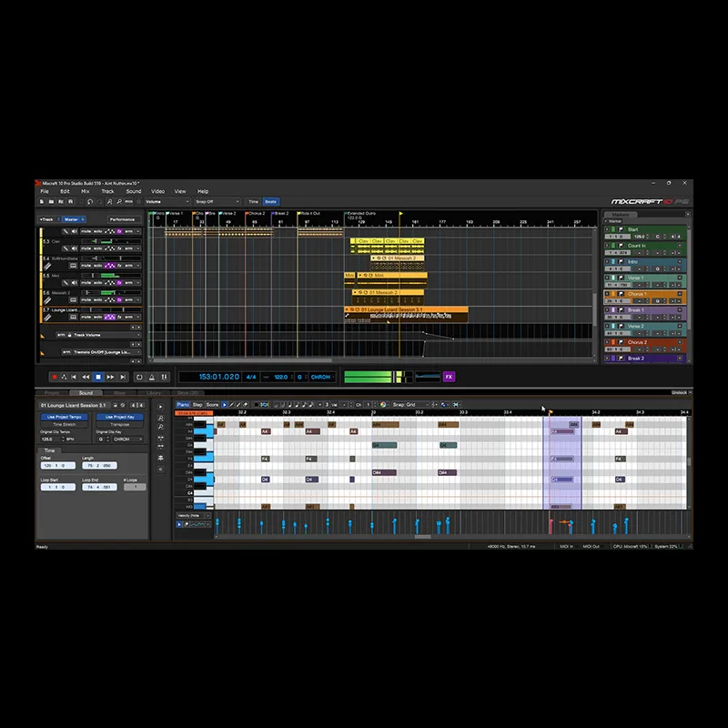Click the undo icon in toolbar
The height and width of the screenshot is (728, 728).
(x=90, y=201)
